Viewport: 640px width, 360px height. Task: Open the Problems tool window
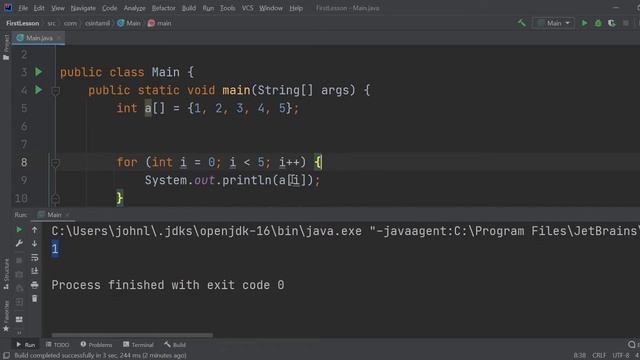coord(96,345)
